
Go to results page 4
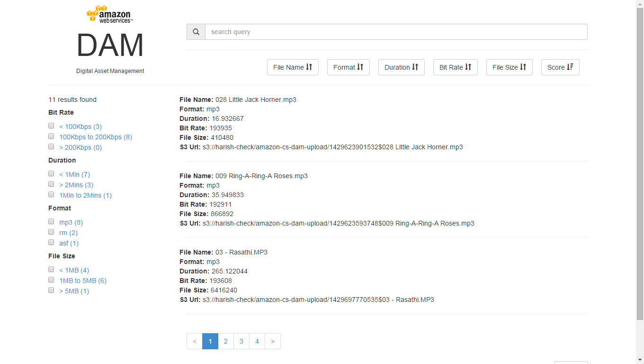click(257, 341)
